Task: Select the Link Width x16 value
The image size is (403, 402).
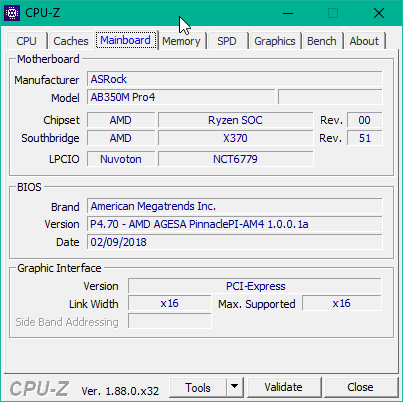Action: [x=170, y=304]
